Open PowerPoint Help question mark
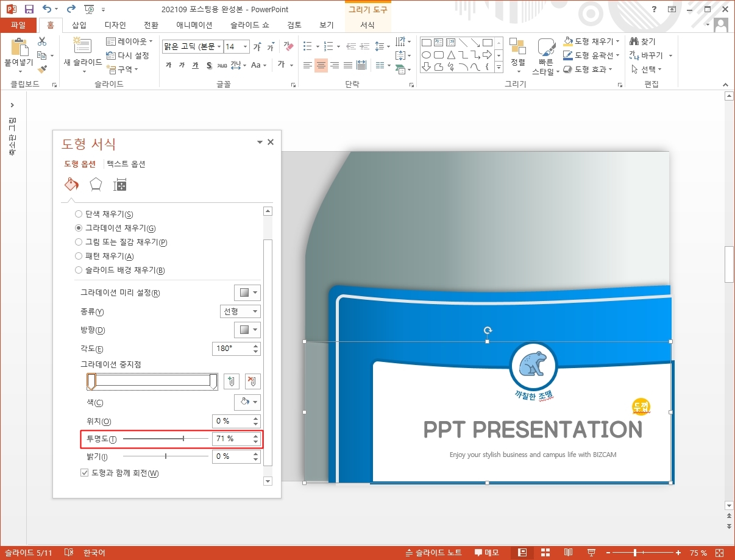This screenshot has height=560, width=735. click(x=655, y=9)
